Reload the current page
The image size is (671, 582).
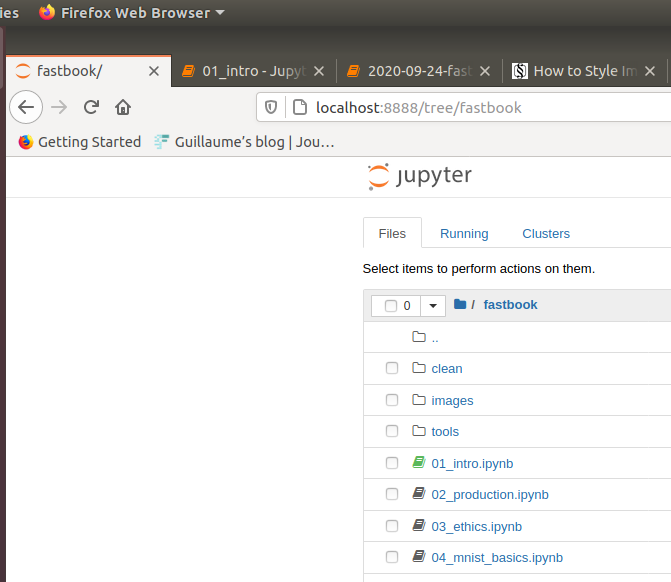[91, 107]
